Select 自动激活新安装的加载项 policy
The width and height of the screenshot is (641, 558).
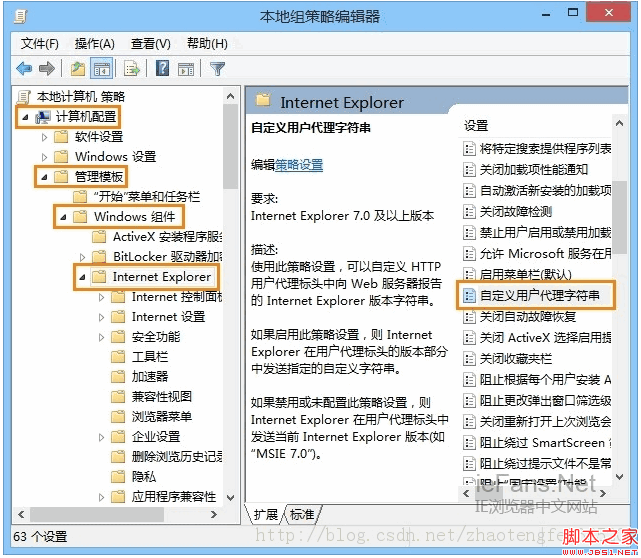[x=538, y=190]
